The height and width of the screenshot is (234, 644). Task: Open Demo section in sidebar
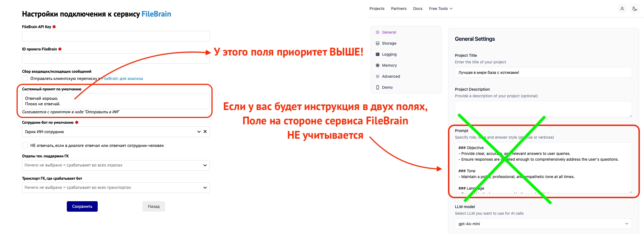387,87
